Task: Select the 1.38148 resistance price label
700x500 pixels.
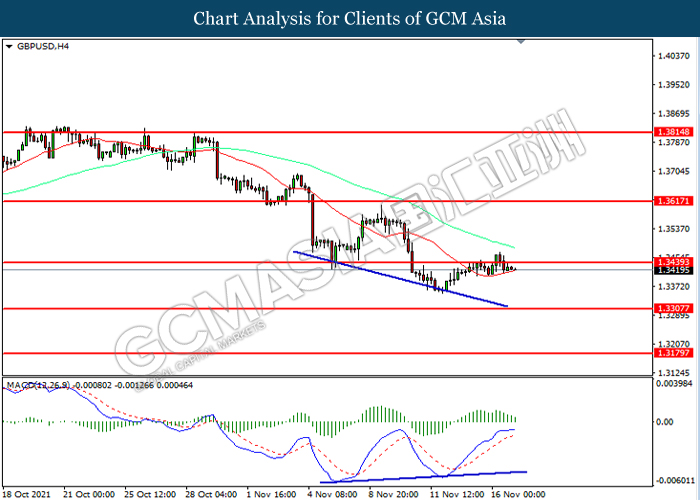Action: (x=674, y=132)
